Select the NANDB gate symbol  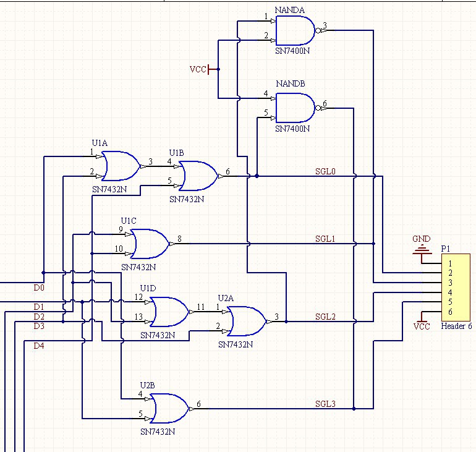pos(295,108)
